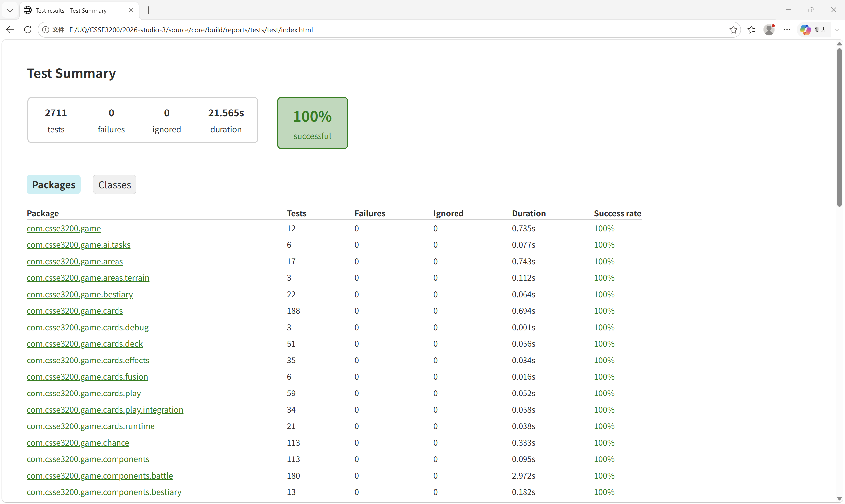Minimize the browser window
This screenshot has height=504, width=845.
point(788,10)
